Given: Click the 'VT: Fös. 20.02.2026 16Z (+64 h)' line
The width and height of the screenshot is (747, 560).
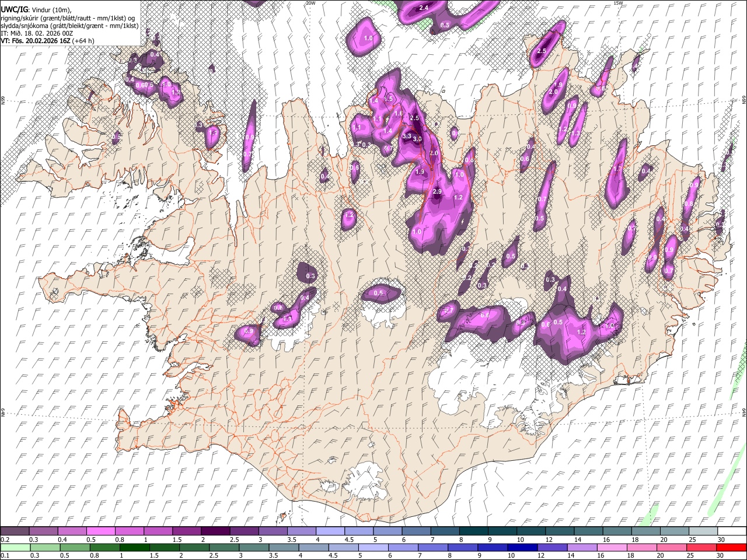Looking at the screenshot, I should click(x=47, y=41).
